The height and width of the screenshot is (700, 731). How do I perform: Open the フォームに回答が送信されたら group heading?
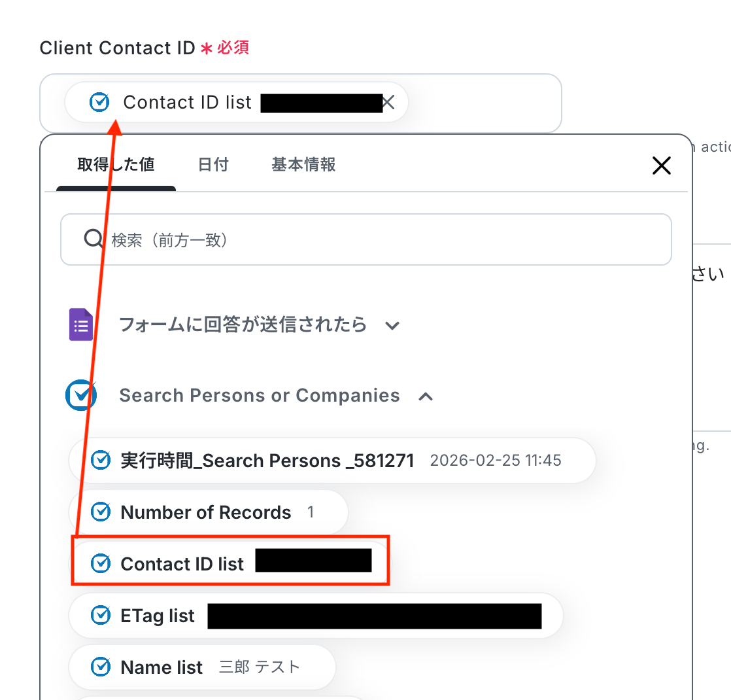pos(243,324)
